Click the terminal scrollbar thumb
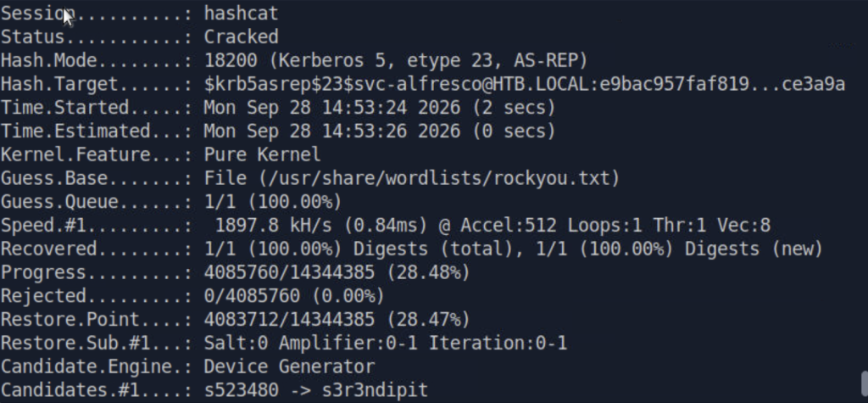The image size is (868, 403). pyautogui.click(x=864, y=386)
